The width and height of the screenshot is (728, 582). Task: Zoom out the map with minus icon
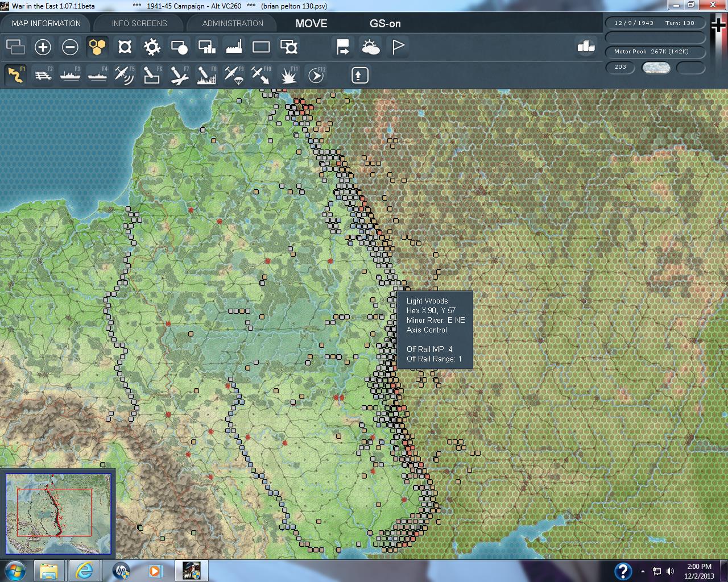coord(70,47)
